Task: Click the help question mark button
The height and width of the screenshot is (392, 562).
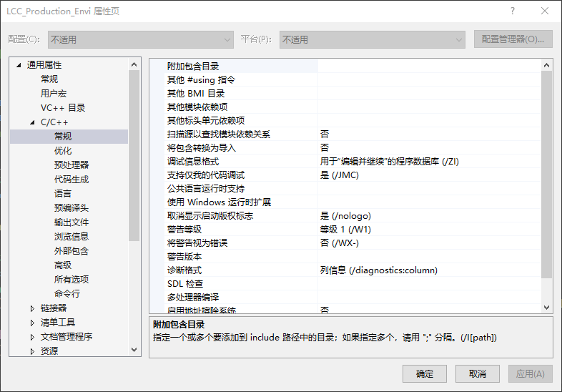Action: click(513, 11)
